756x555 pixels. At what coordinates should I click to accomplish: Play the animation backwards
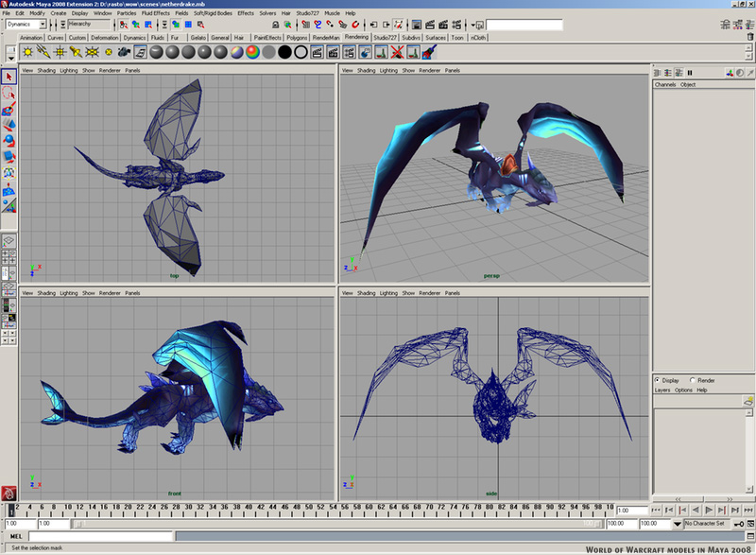[x=696, y=511]
